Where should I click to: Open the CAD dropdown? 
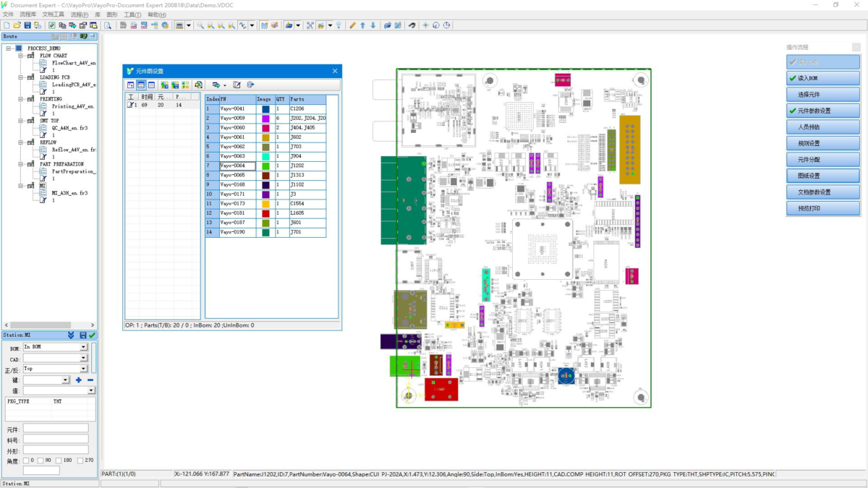[83, 358]
